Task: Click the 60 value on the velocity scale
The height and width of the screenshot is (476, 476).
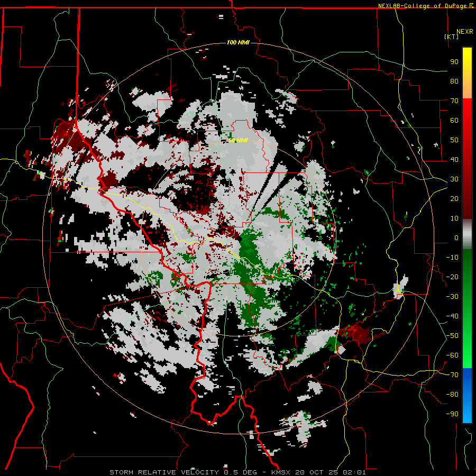Action: [x=454, y=120]
